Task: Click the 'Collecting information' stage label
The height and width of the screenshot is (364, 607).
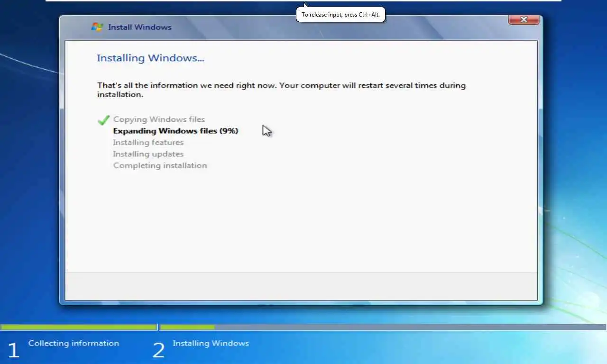Action: coord(74,343)
